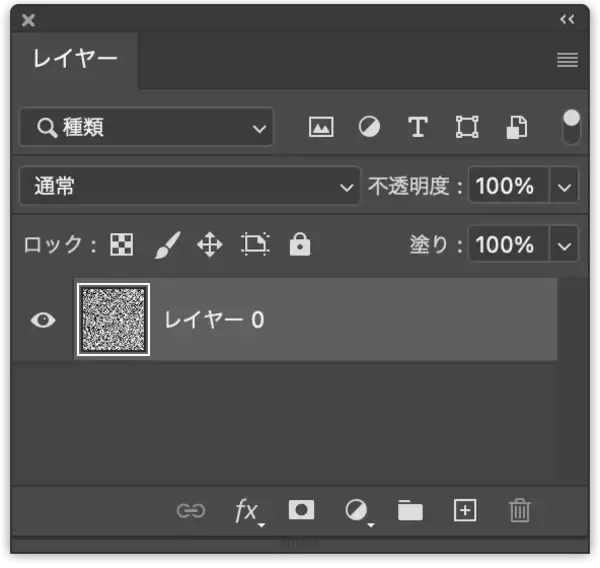Viewport: 600px width, 568px height.
Task: Lock layer position
Action: click(x=210, y=244)
